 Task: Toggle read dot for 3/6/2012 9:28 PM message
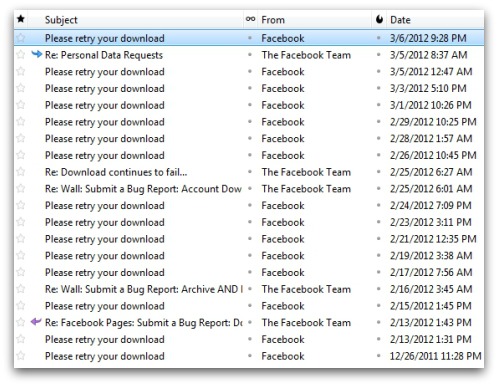(250, 38)
